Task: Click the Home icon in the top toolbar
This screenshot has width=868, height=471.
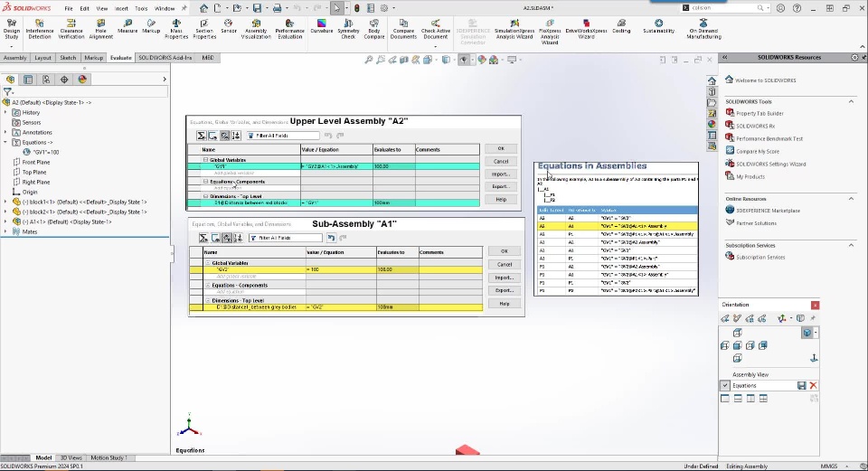Action: [203, 8]
